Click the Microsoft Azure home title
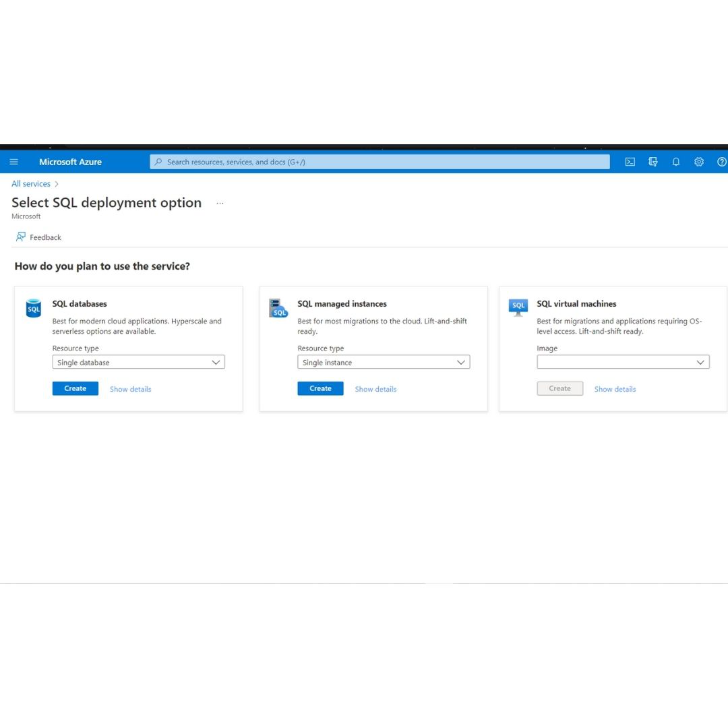Screen dimensions: 728x728 pos(70,162)
